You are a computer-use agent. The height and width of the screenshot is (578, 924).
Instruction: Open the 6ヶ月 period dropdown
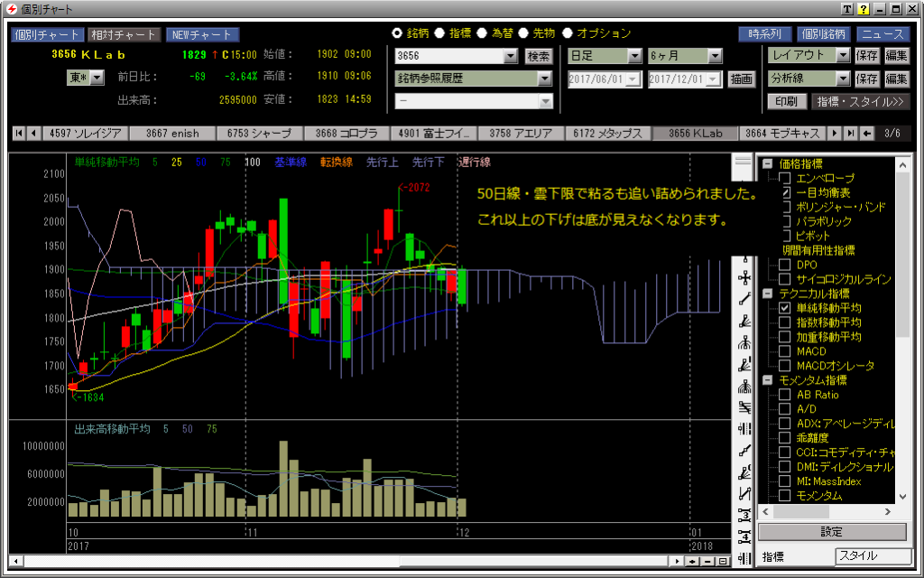(715, 56)
